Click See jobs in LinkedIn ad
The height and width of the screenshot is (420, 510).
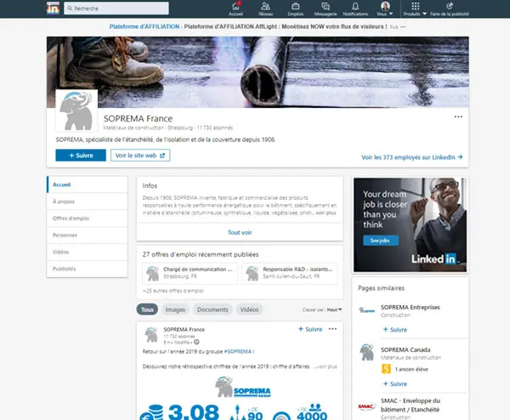pos(381,241)
